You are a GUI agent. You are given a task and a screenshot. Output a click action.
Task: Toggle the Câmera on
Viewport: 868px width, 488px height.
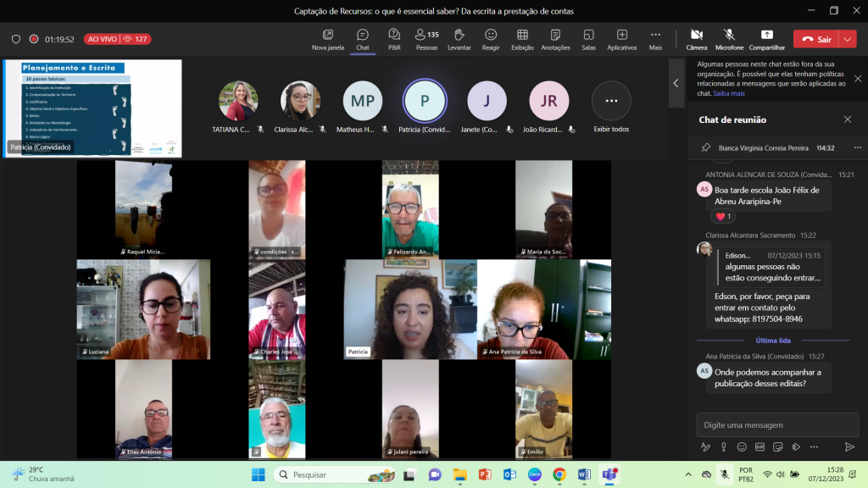point(697,40)
